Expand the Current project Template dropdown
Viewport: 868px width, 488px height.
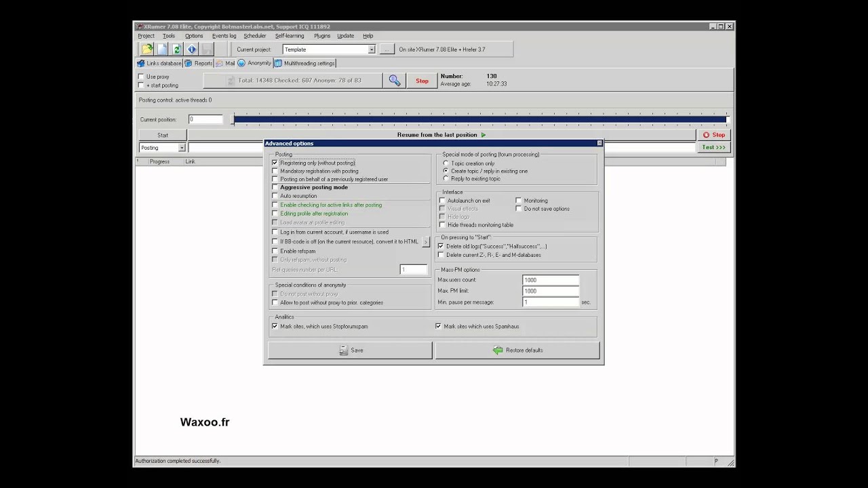coord(371,49)
